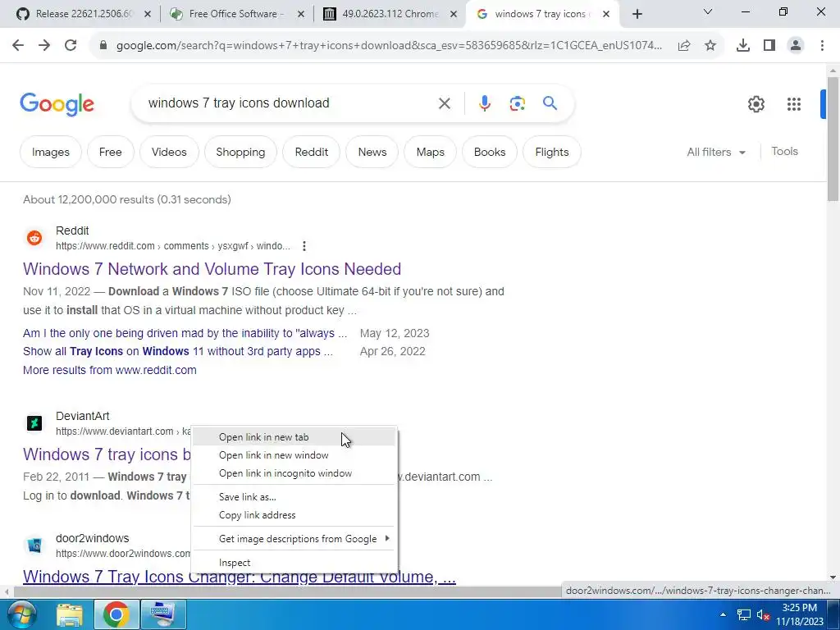Submit search with the magnifier icon

550,103
